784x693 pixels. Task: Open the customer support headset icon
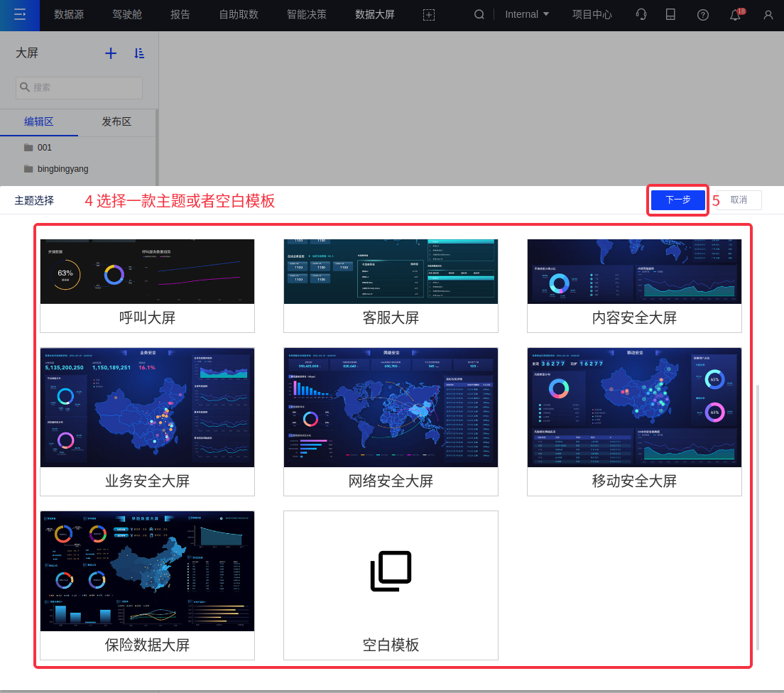[641, 14]
